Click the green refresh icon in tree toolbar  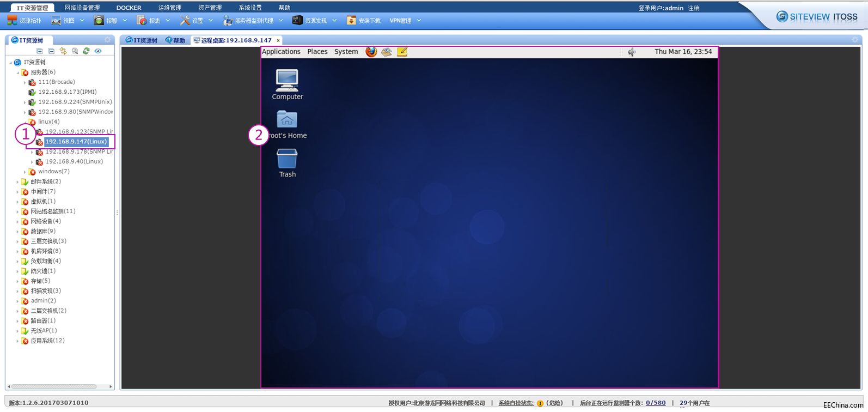86,51
